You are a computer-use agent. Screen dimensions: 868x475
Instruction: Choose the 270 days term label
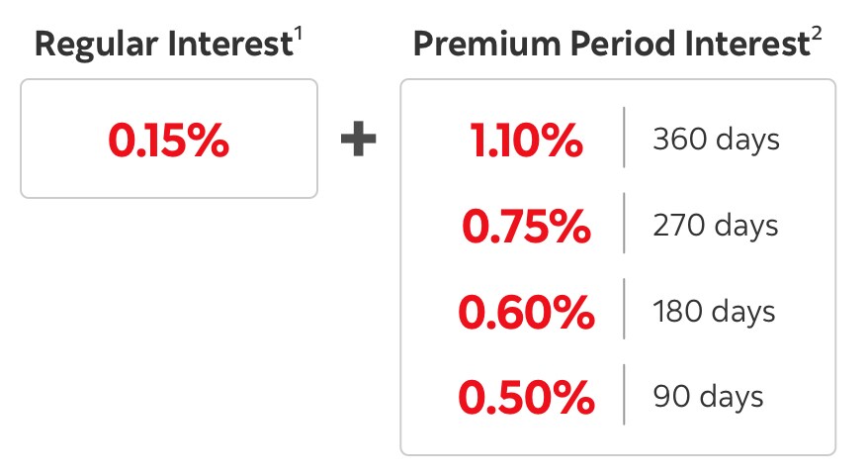point(716,226)
